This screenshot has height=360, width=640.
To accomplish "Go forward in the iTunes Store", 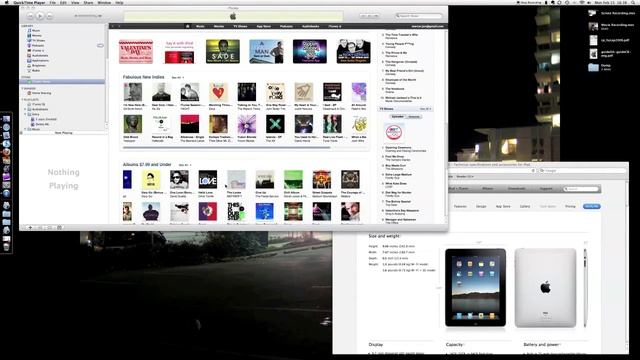I will tap(119, 26).
